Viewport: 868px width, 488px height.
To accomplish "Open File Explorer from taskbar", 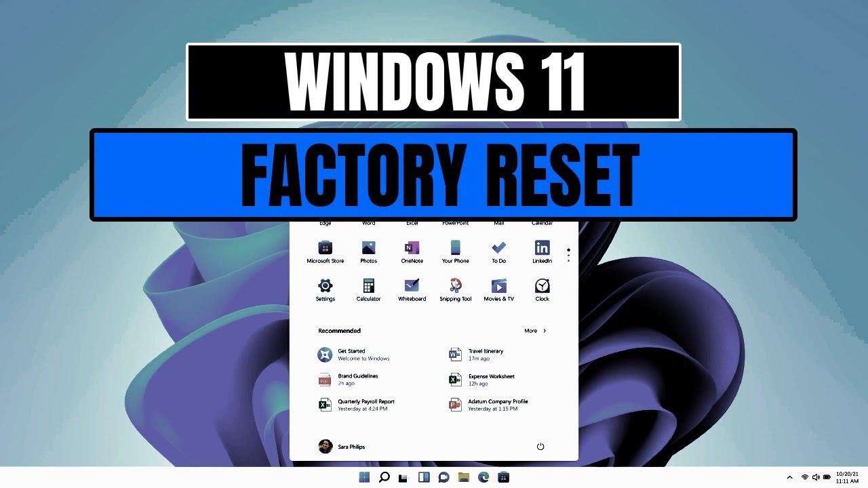I will pyautogui.click(x=463, y=477).
